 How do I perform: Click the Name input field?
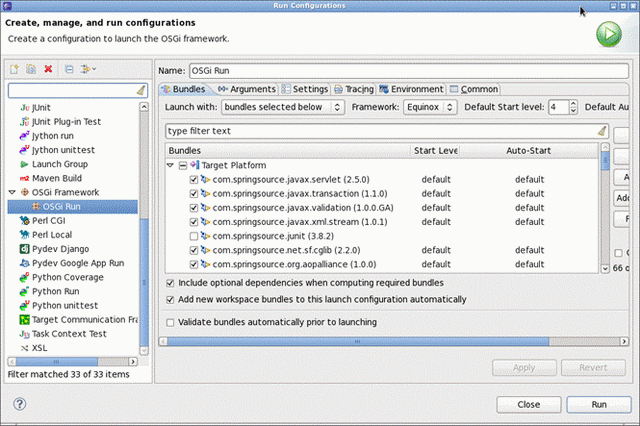409,71
